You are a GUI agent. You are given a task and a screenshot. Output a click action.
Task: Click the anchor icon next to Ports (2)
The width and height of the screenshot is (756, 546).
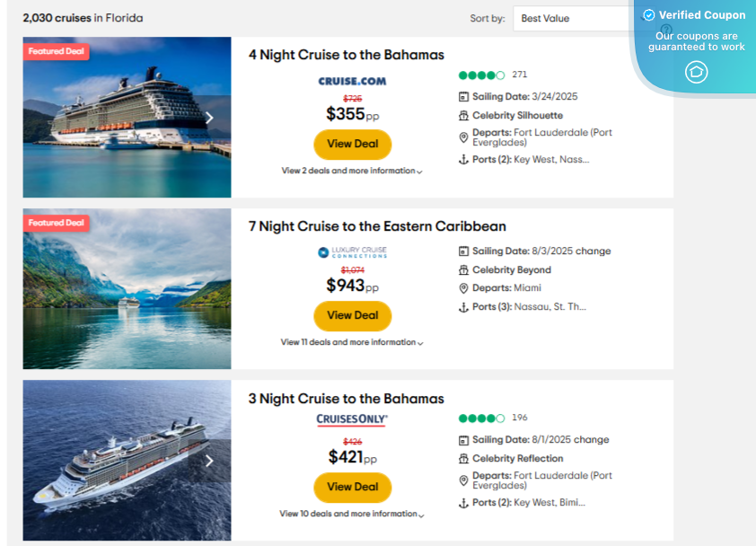coord(462,157)
